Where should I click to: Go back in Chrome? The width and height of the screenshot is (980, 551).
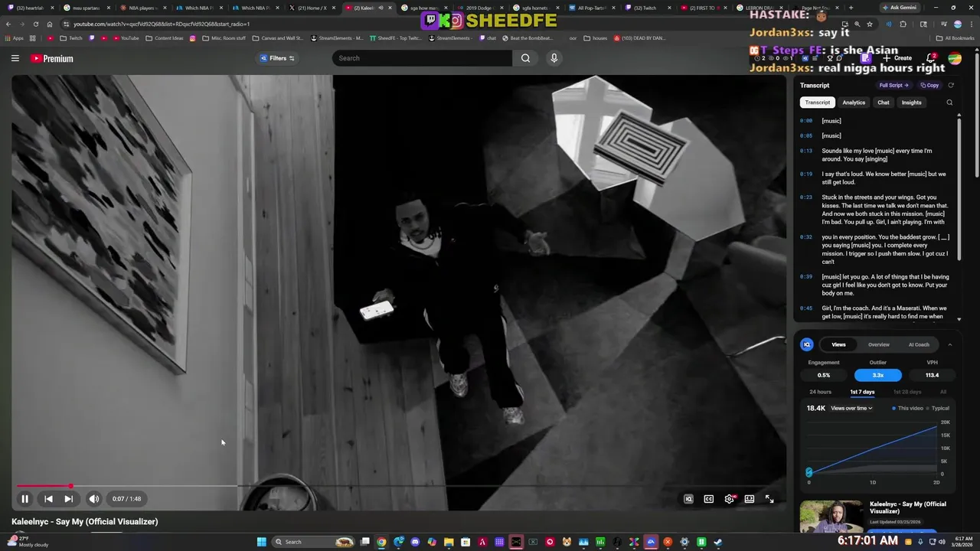tap(8, 24)
